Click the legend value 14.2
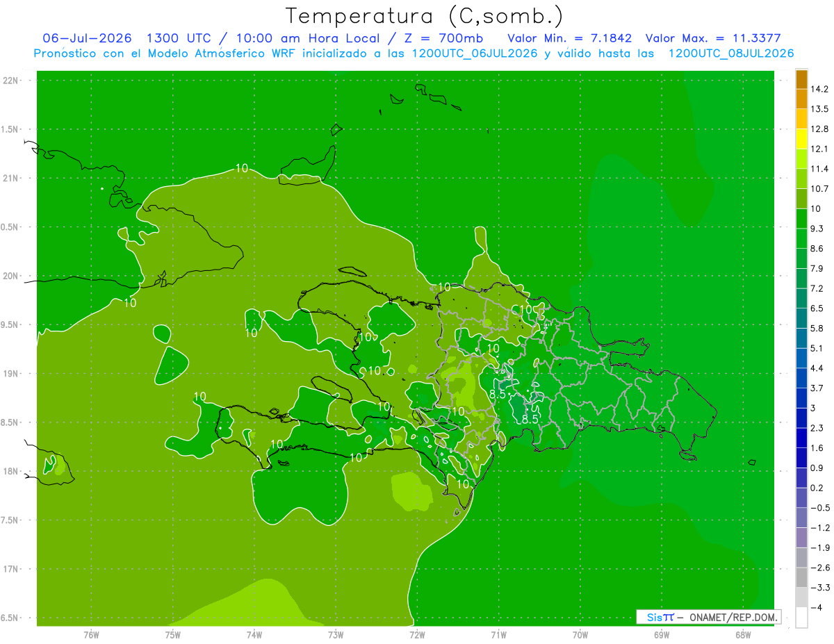Screen dimensions: 834x644 pyautogui.click(x=819, y=89)
